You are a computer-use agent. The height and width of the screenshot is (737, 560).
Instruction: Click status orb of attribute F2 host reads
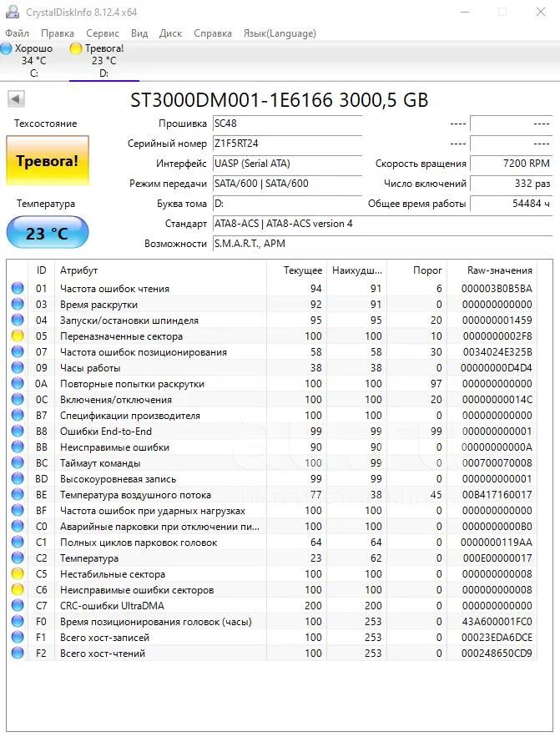click(18, 653)
